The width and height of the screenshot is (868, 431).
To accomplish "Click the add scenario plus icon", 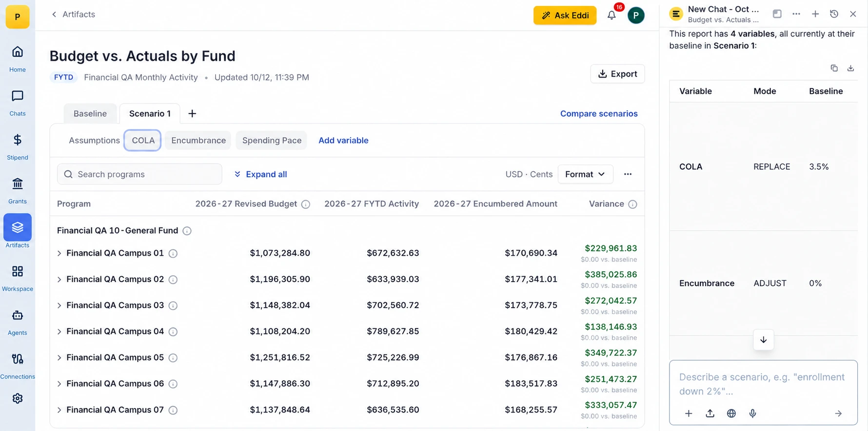I will (192, 113).
